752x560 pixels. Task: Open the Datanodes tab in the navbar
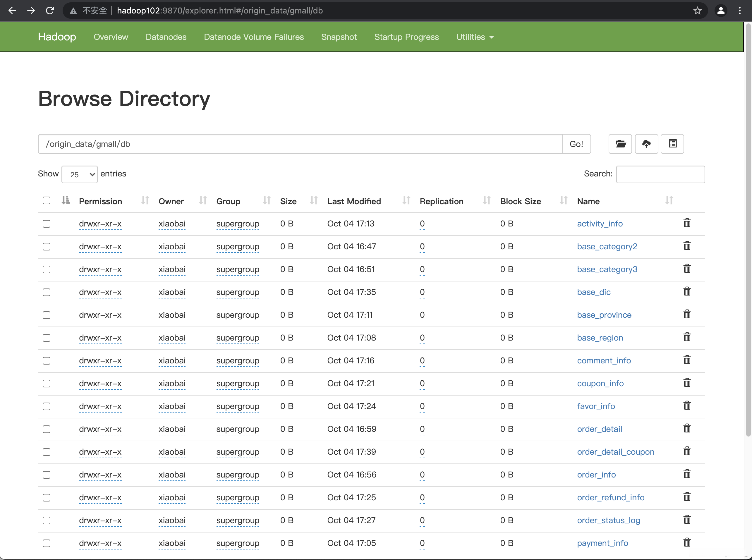(x=166, y=37)
